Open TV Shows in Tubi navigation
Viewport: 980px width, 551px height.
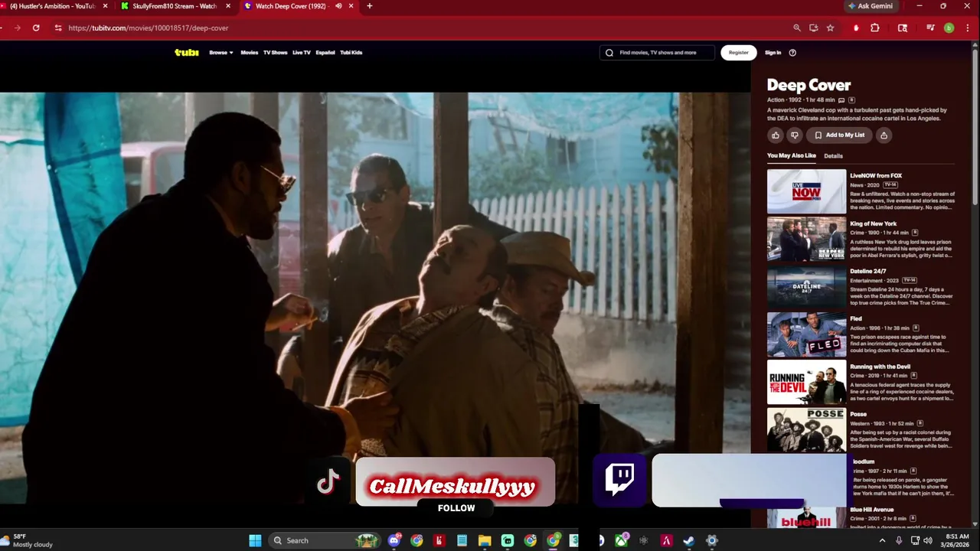click(x=276, y=53)
